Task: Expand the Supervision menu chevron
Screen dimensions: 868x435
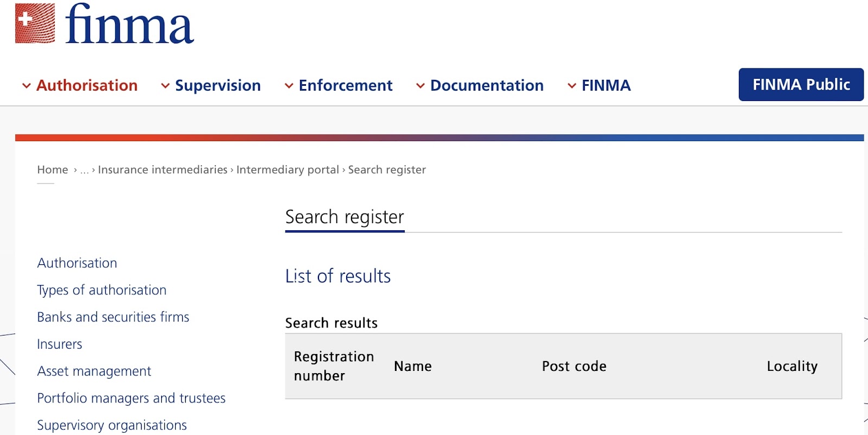Action: (x=165, y=86)
